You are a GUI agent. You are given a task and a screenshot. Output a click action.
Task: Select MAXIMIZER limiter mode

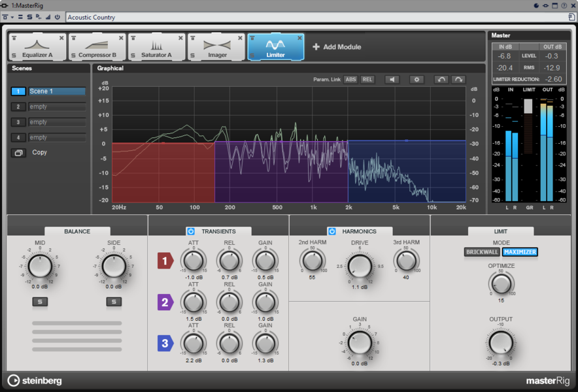[x=520, y=252]
